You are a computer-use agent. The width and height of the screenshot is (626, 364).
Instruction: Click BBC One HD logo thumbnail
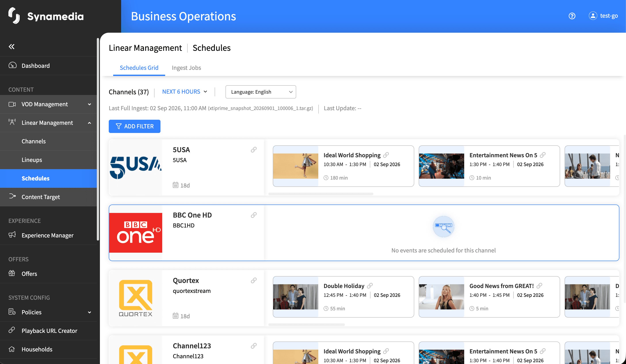pos(136,233)
